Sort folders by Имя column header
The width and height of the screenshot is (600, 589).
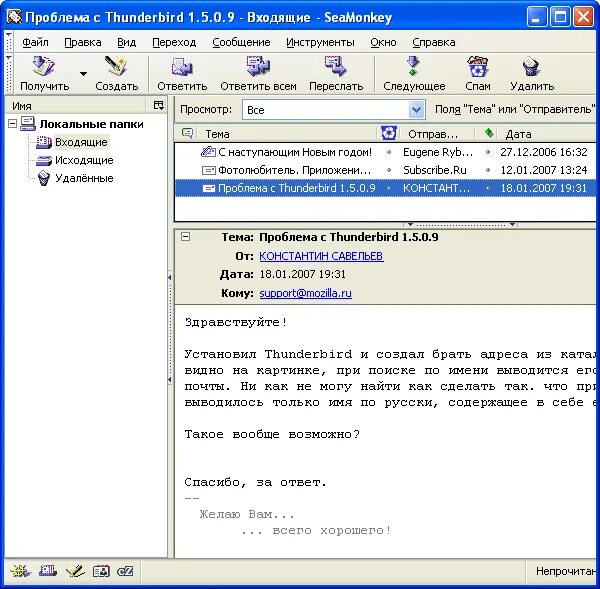click(76, 106)
